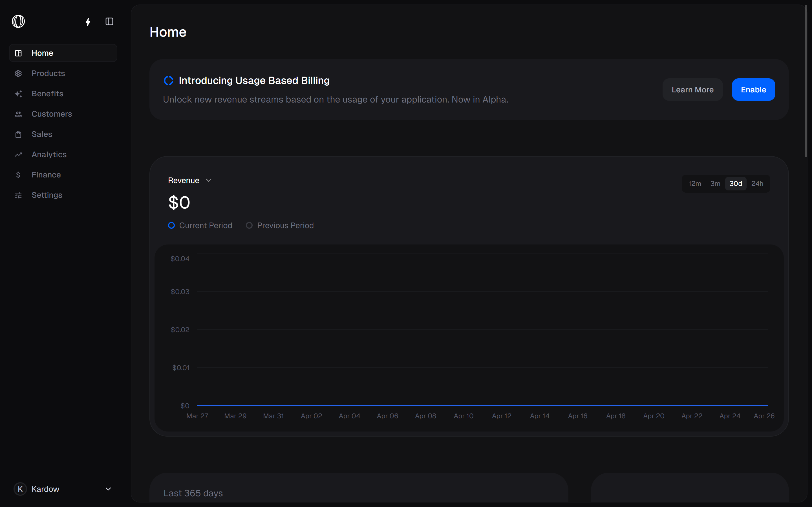Viewport: 812px width, 507px height.
Task: Click the Kardow avatar account menu
Action: (x=20, y=489)
